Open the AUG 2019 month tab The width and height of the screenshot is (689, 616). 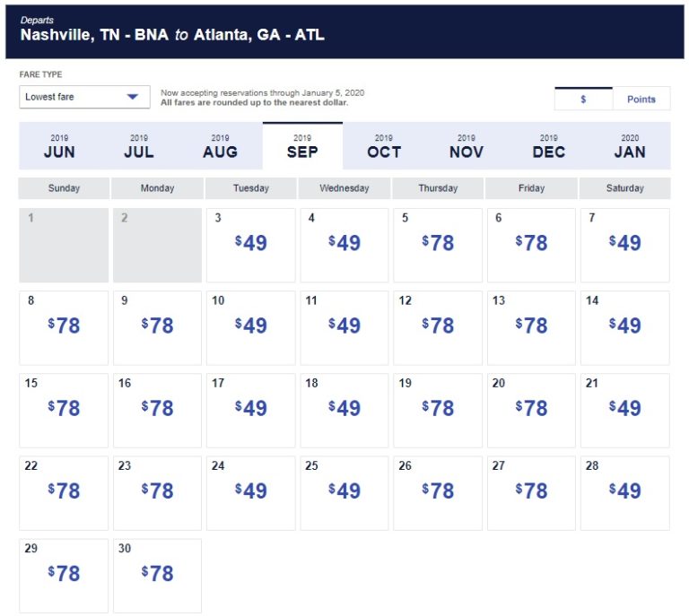[220, 146]
